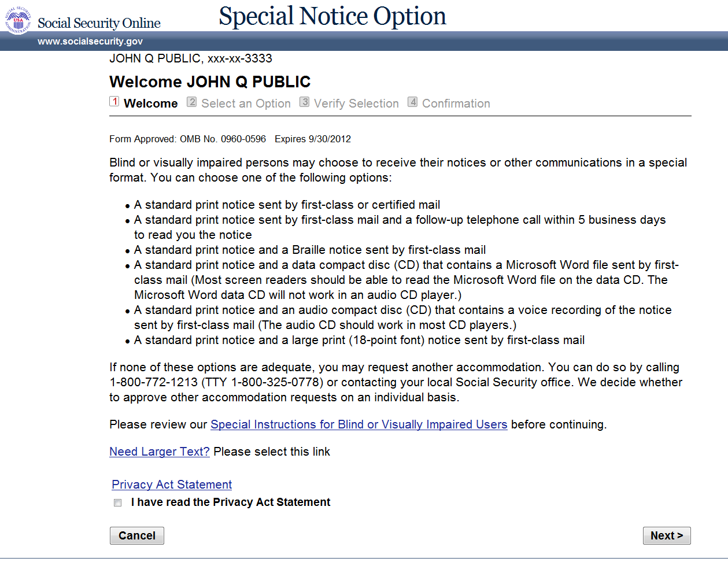The height and width of the screenshot is (573, 728).
Task: Click the step 3 number icon
Action: pos(304,102)
